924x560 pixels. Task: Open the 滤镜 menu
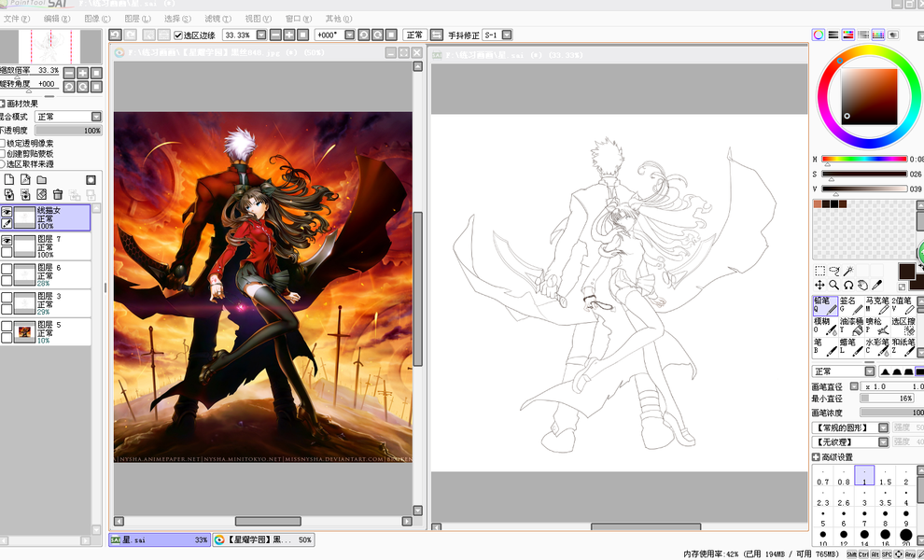[x=217, y=19]
